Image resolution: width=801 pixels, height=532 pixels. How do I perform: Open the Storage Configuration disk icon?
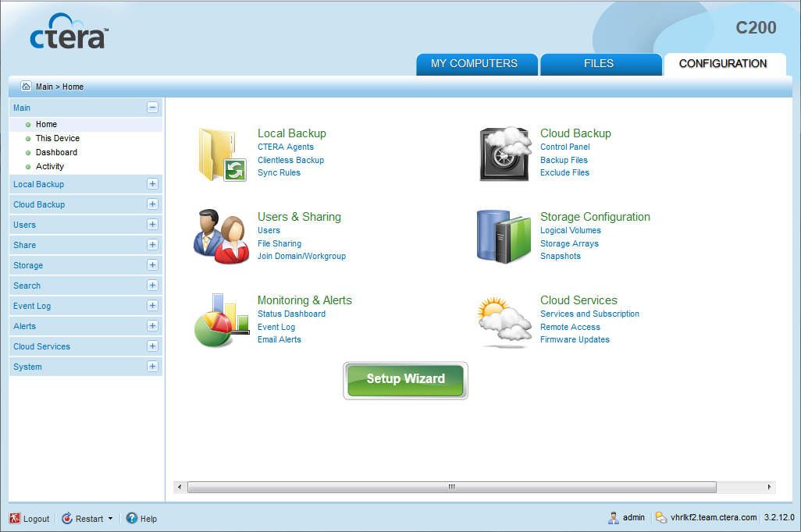[504, 236]
